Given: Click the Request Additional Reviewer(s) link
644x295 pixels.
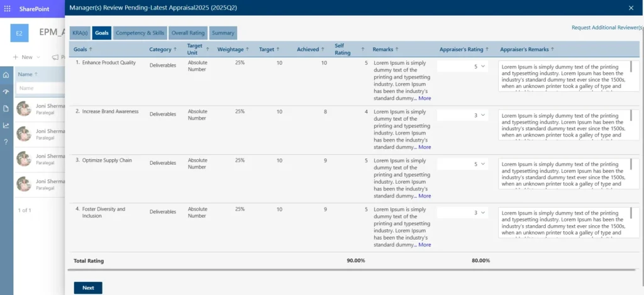Looking at the screenshot, I should 608,28.
